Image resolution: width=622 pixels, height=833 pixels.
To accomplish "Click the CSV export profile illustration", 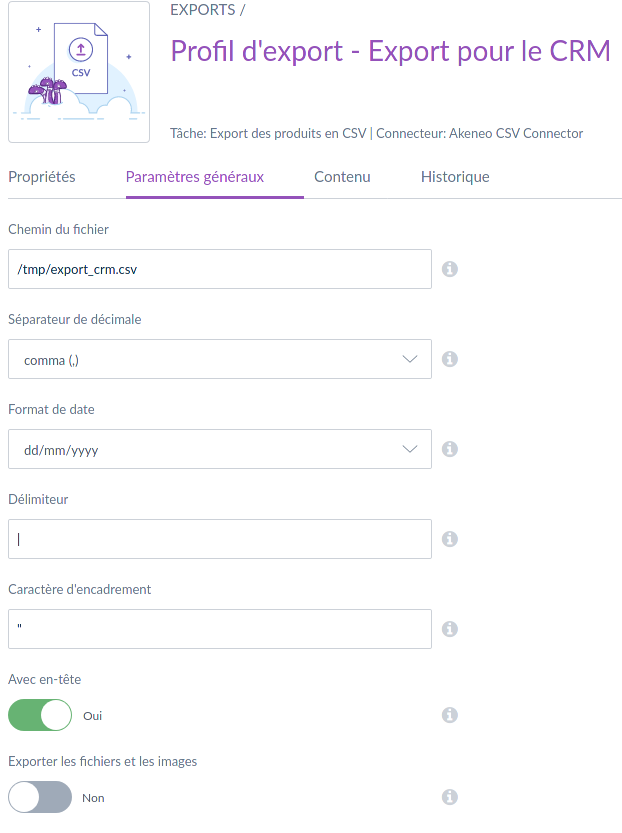I will click(79, 72).
